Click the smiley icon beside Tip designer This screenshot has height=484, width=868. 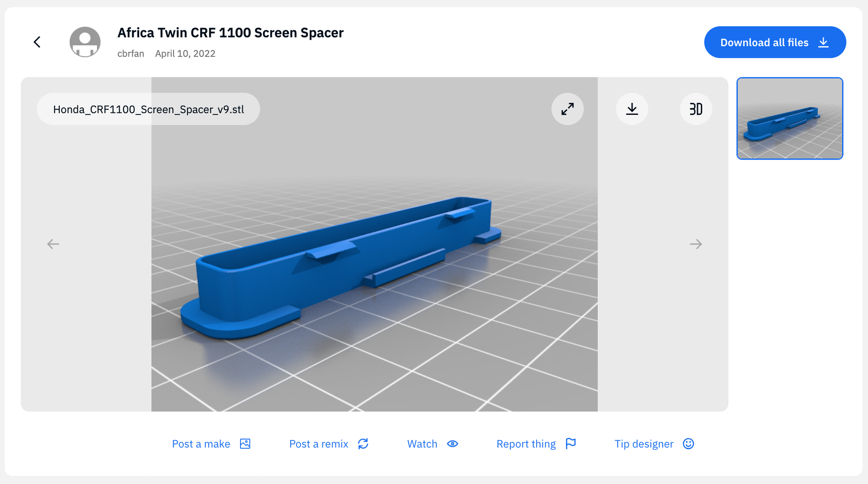click(688, 444)
